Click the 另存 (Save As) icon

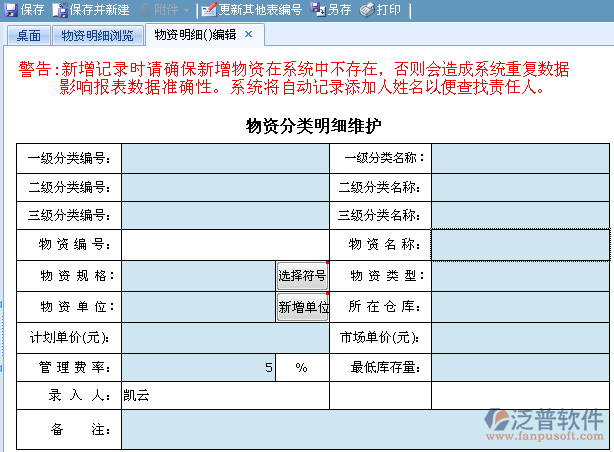click(318, 10)
